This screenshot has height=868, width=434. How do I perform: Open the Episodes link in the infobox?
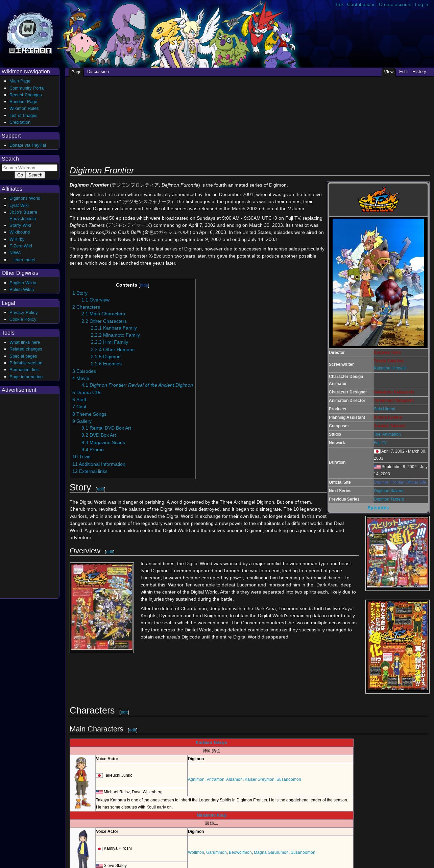pyautogui.click(x=378, y=508)
